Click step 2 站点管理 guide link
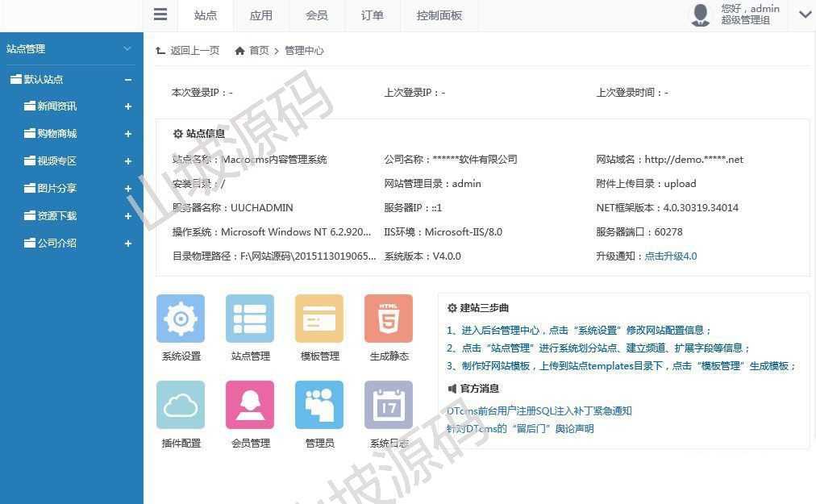 (x=598, y=348)
